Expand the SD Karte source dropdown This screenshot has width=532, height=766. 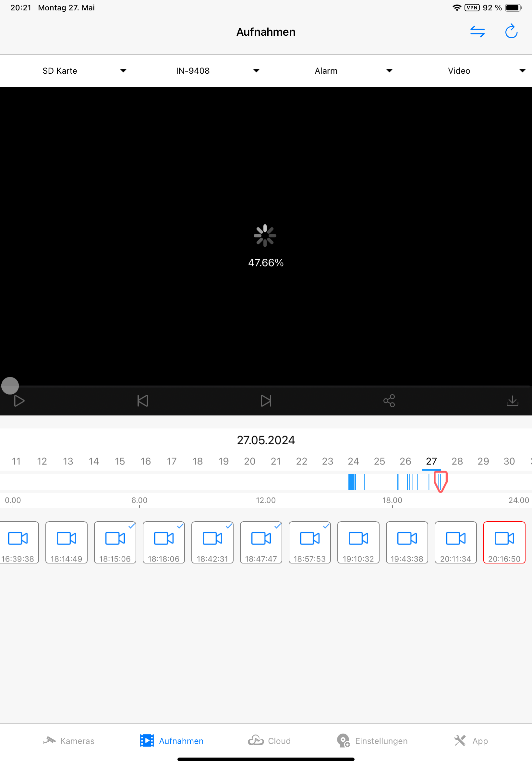pos(66,71)
